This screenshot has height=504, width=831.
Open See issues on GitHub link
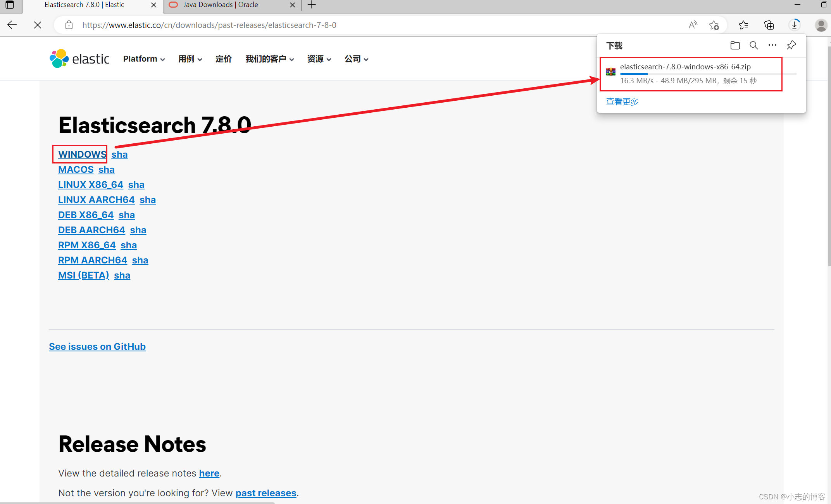pos(97,346)
